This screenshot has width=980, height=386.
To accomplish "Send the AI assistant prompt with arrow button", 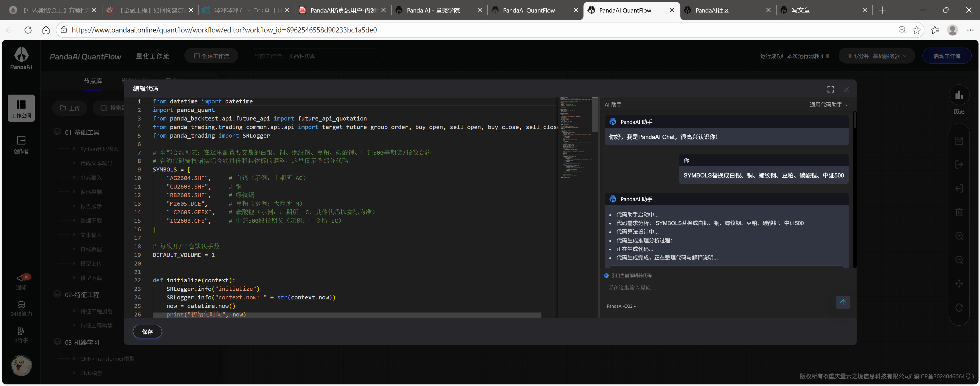I will [x=843, y=302].
